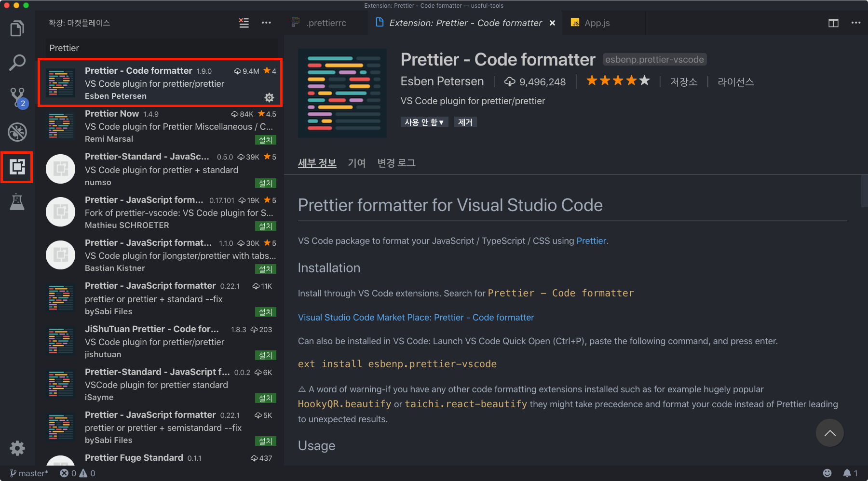Install Prettier Now extension
Image resolution: width=868 pixels, height=481 pixels.
266,140
